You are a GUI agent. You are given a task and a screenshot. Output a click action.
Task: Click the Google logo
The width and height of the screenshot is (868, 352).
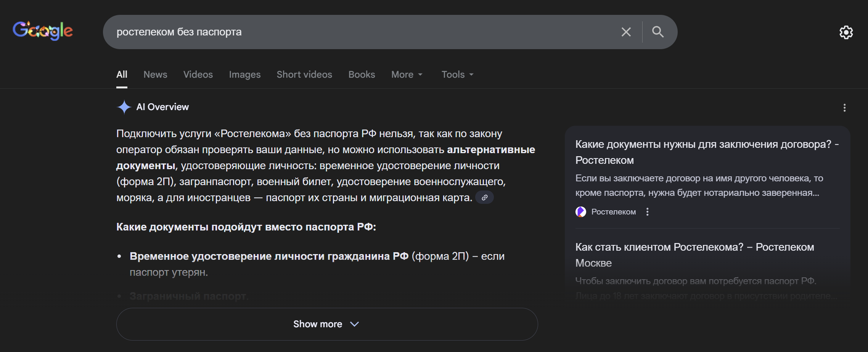43,31
